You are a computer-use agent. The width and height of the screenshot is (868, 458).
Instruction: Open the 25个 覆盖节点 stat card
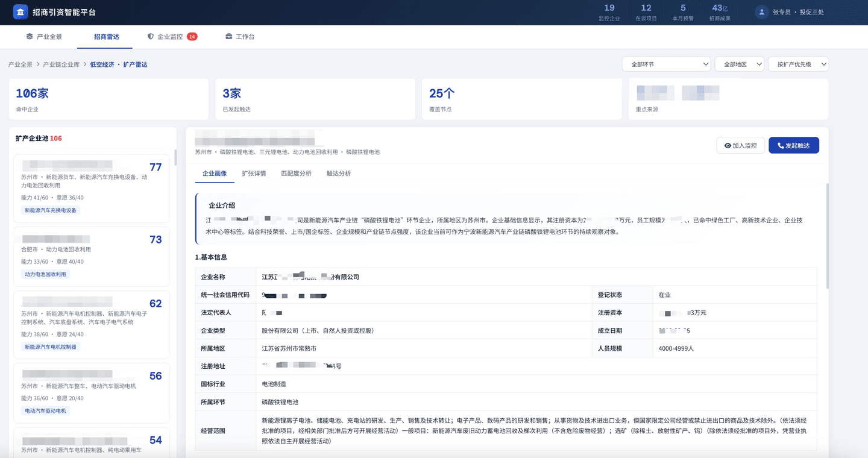(x=522, y=99)
